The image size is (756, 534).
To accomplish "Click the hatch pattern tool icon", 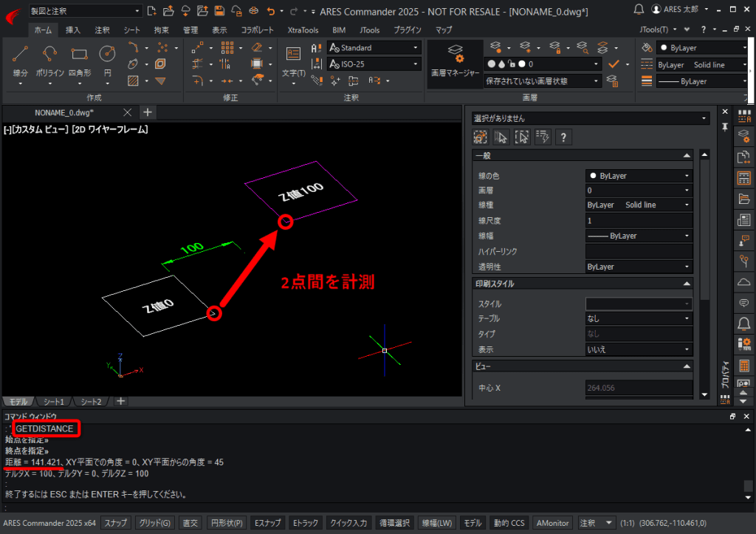I will point(133,81).
